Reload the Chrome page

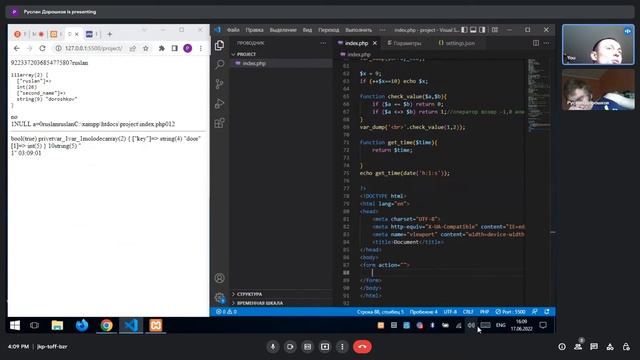click(x=42, y=48)
